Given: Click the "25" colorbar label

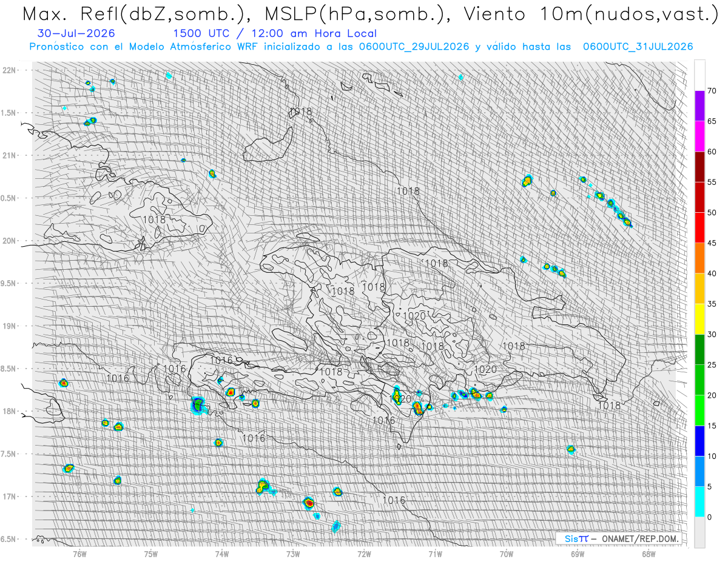Looking at the screenshot, I should point(712,364).
